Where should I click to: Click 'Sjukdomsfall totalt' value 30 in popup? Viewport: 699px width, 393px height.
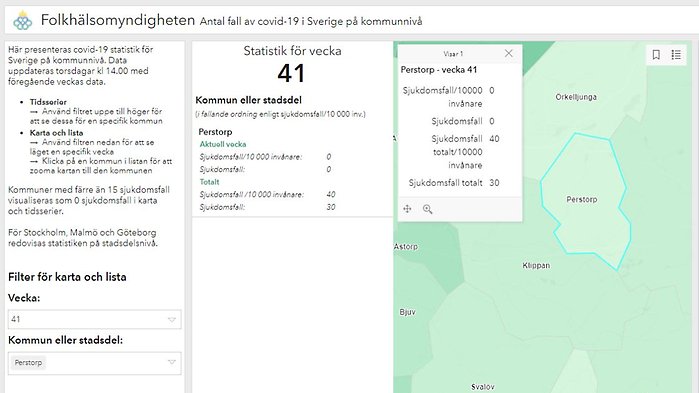coord(494,183)
